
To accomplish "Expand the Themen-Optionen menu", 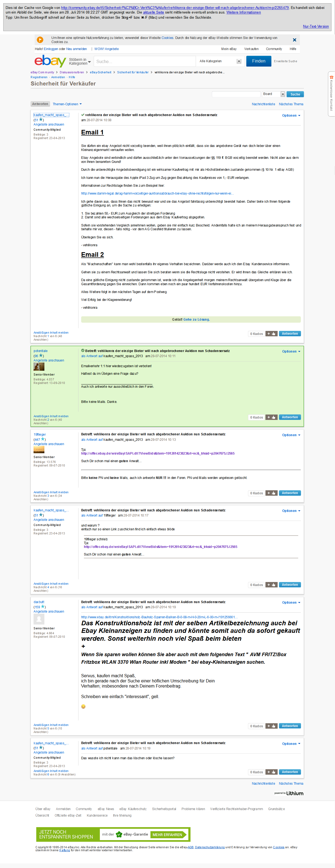I will coord(67,104).
